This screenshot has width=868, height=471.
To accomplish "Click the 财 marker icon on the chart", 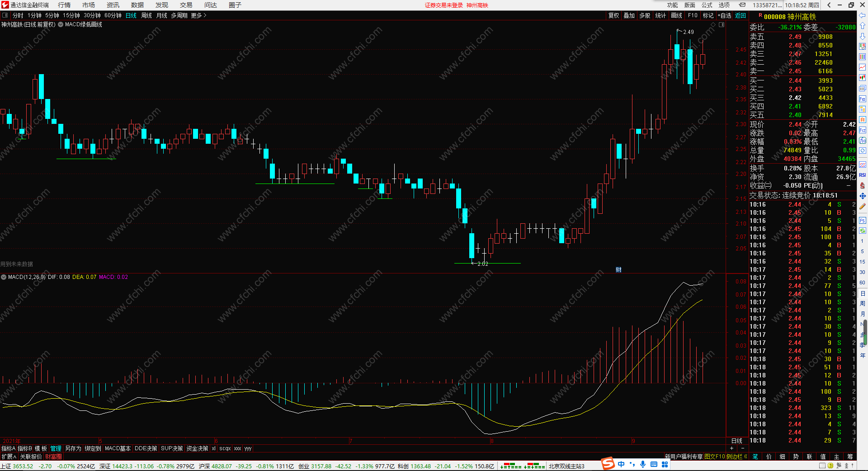I will [x=618, y=270].
